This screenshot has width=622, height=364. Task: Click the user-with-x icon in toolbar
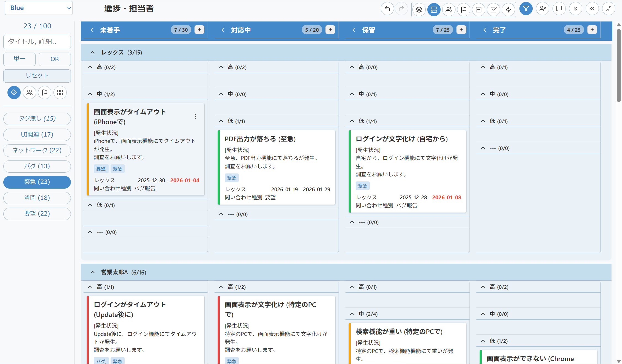coord(543,9)
